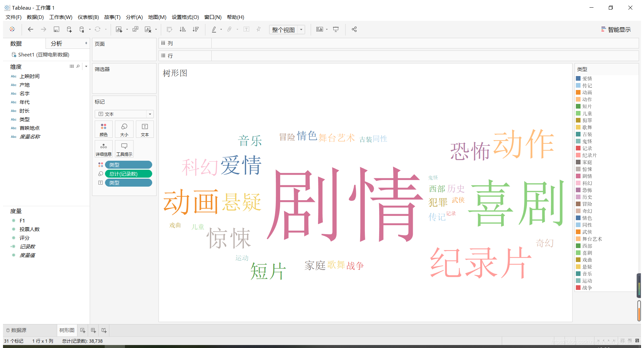Open the 工作表(W) menu

click(x=61, y=17)
